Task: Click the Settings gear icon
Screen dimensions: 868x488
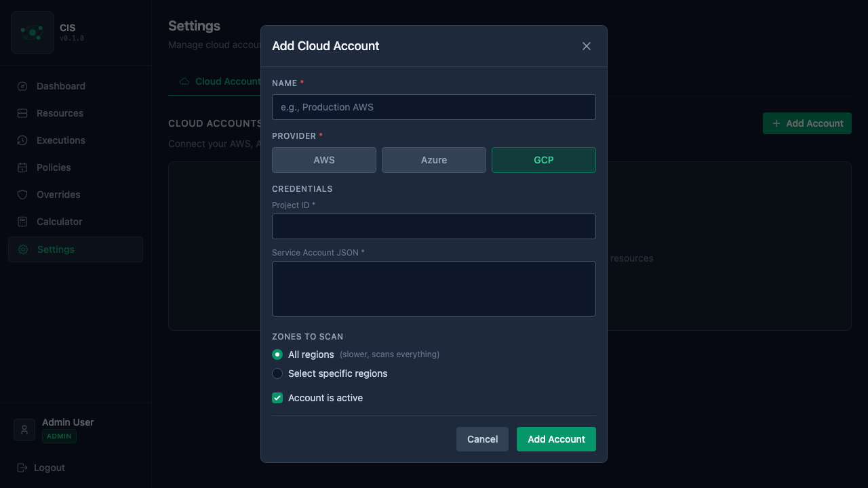Action: [x=23, y=249]
